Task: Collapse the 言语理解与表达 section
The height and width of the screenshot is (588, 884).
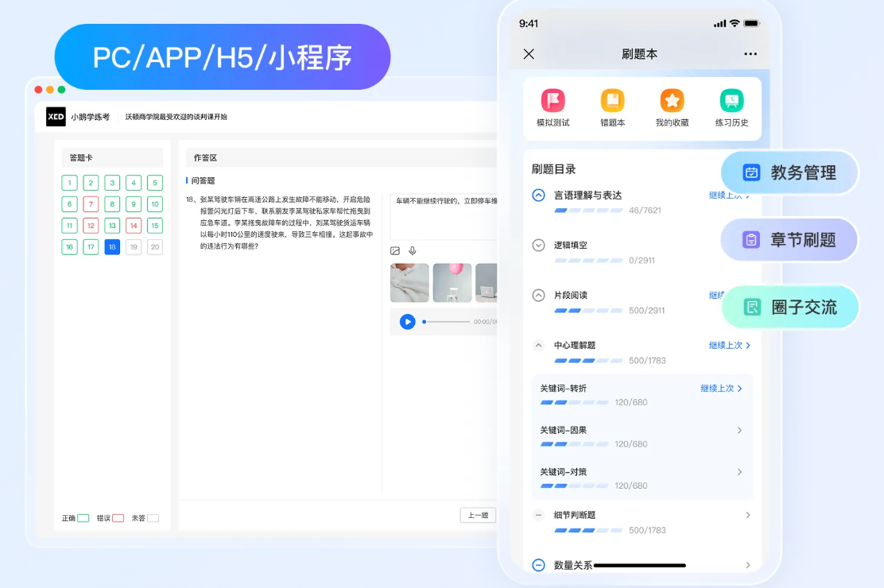Action: pyautogui.click(x=538, y=195)
